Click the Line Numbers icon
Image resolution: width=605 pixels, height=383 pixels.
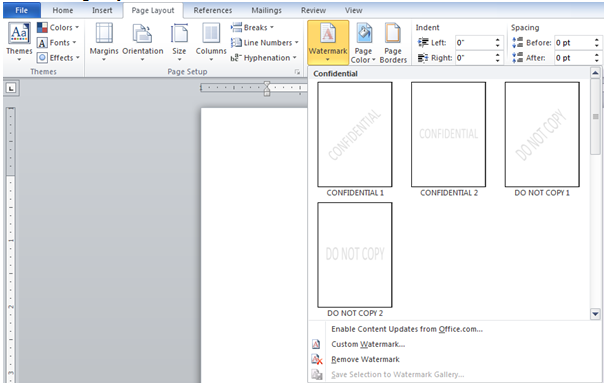pos(236,42)
